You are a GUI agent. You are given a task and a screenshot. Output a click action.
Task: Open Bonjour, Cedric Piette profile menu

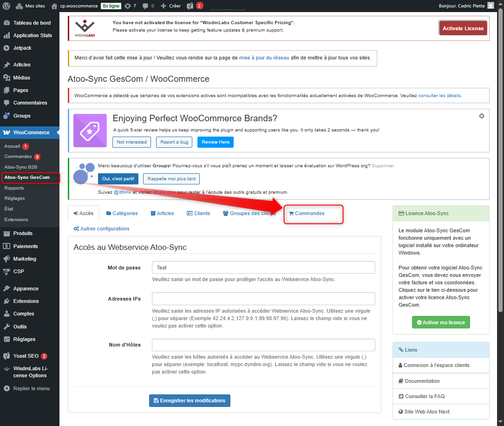466,6
